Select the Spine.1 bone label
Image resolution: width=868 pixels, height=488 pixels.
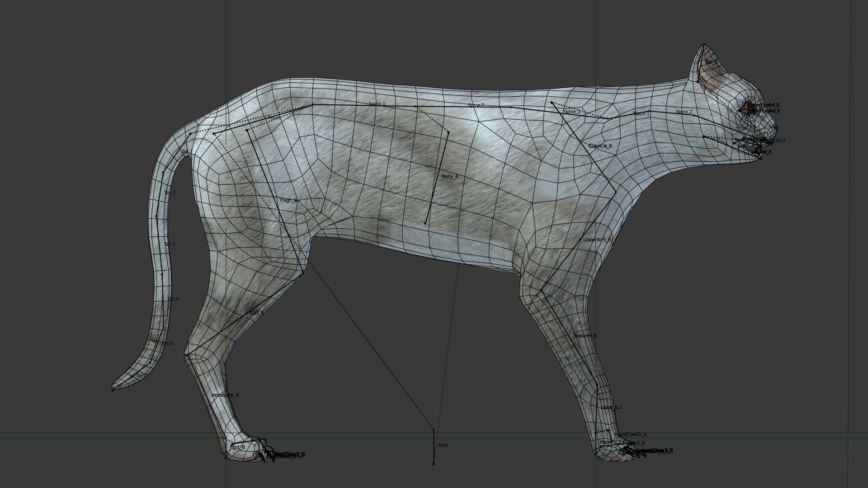pyautogui.click(x=377, y=104)
